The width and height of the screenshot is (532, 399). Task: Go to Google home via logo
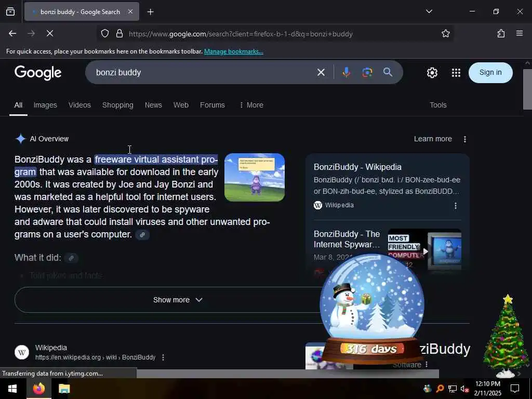click(x=38, y=73)
